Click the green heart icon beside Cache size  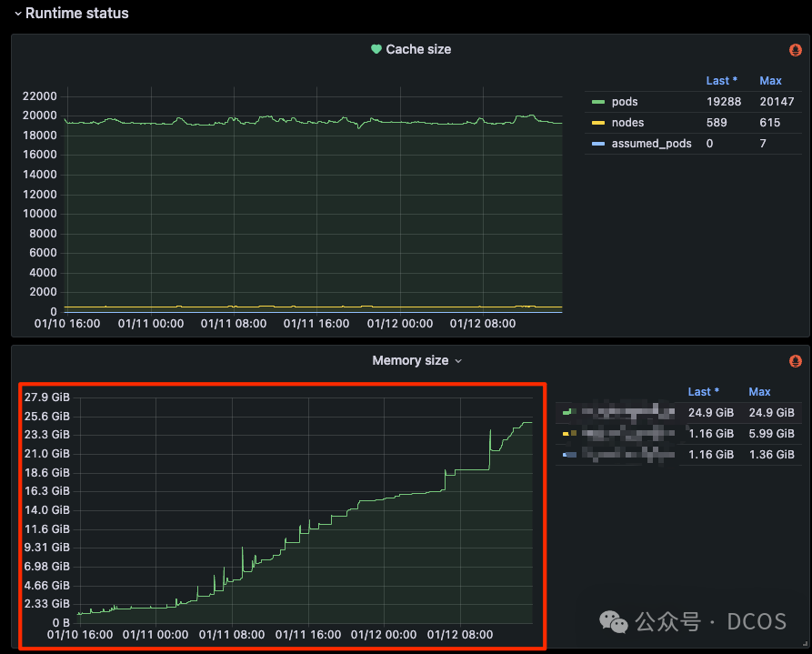coord(376,49)
